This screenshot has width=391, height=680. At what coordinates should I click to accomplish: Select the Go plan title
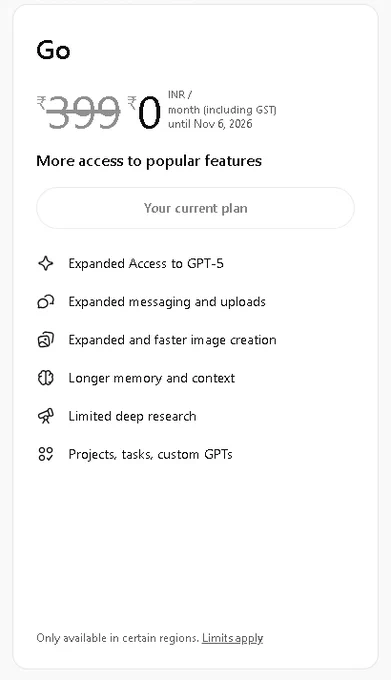click(53, 50)
